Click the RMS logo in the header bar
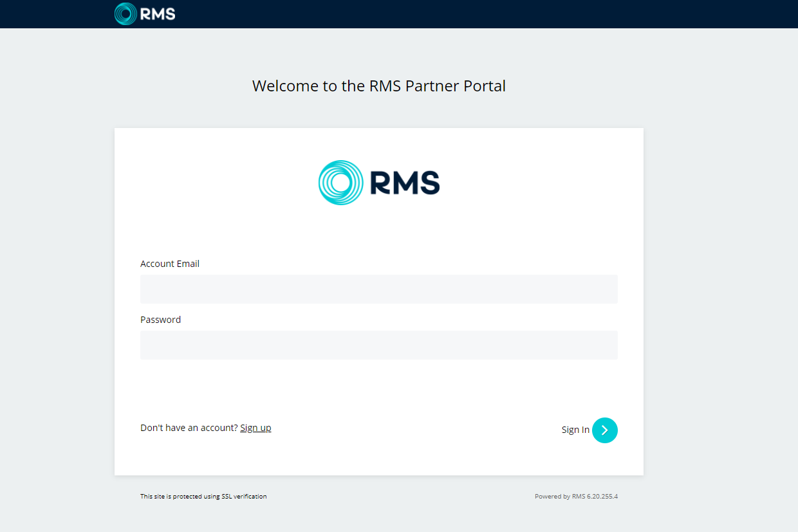Image resolution: width=798 pixels, height=532 pixels. (x=145, y=14)
